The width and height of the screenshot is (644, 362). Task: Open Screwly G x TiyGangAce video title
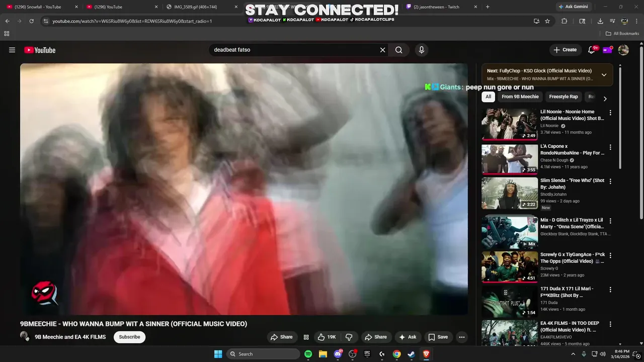pyautogui.click(x=573, y=258)
